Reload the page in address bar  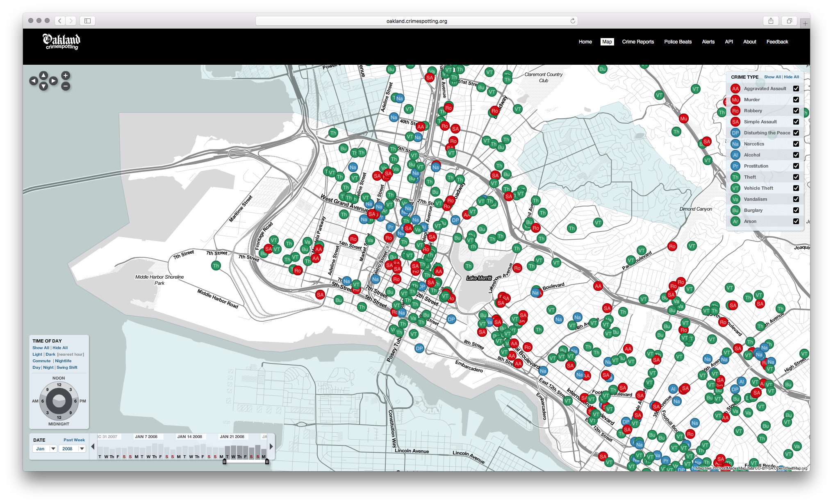pyautogui.click(x=573, y=21)
